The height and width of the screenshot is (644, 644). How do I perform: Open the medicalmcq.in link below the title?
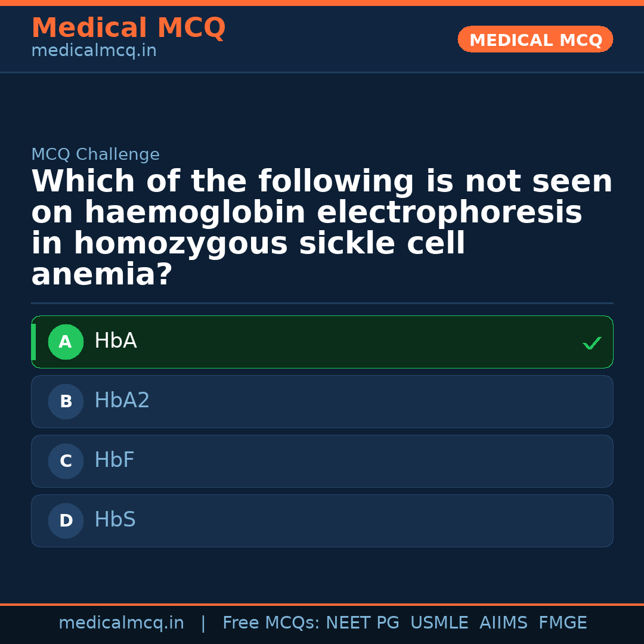(x=94, y=51)
